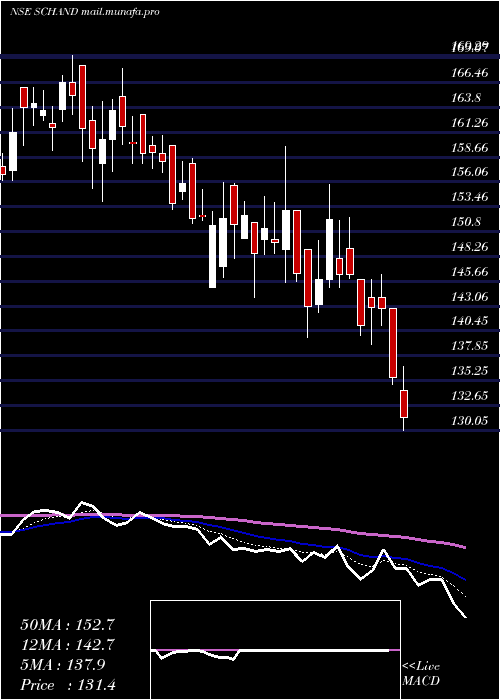Select the 163.8 price axis label
Image resolution: width=500 pixels, height=700 pixels.
466,97
